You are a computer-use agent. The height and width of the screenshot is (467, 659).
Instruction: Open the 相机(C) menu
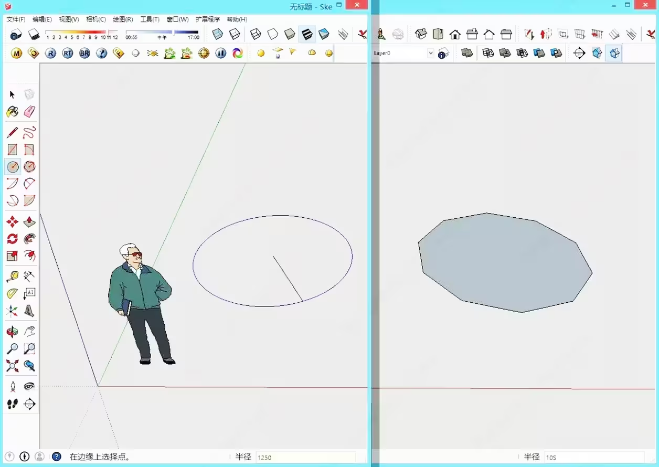pyautogui.click(x=96, y=19)
